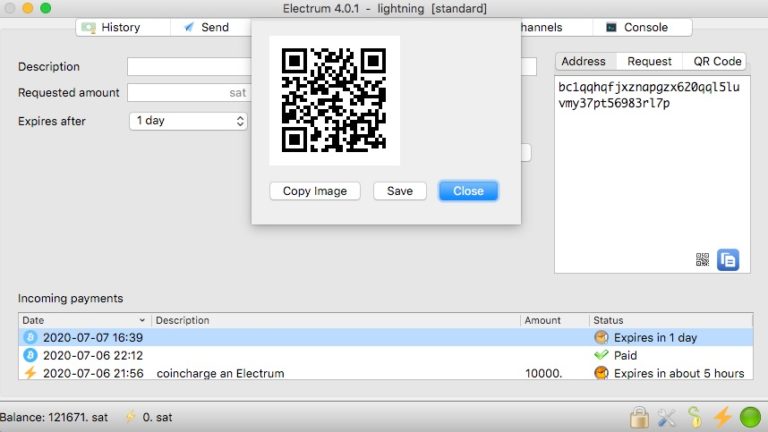Image resolution: width=768 pixels, height=432 pixels.
Task: Click 'Expires in 1 day' status
Action: (655, 337)
